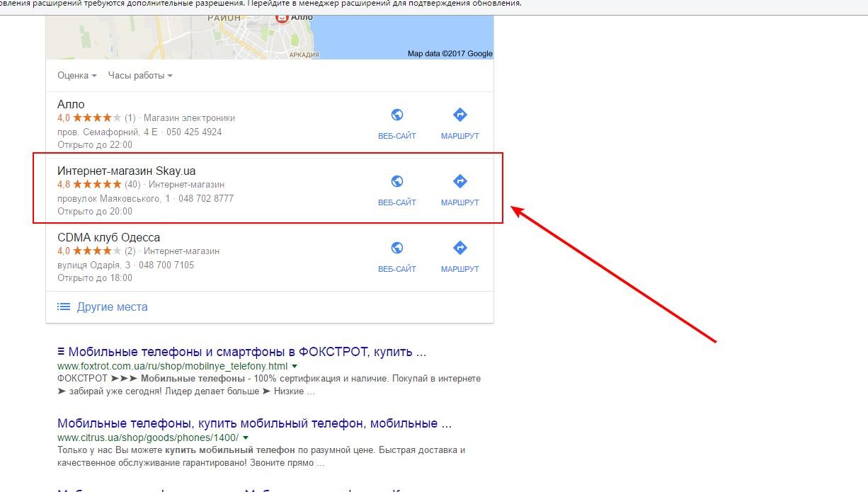The width and height of the screenshot is (868, 492).
Task: Expand the Оценка rating filter dropdown
Action: point(77,75)
